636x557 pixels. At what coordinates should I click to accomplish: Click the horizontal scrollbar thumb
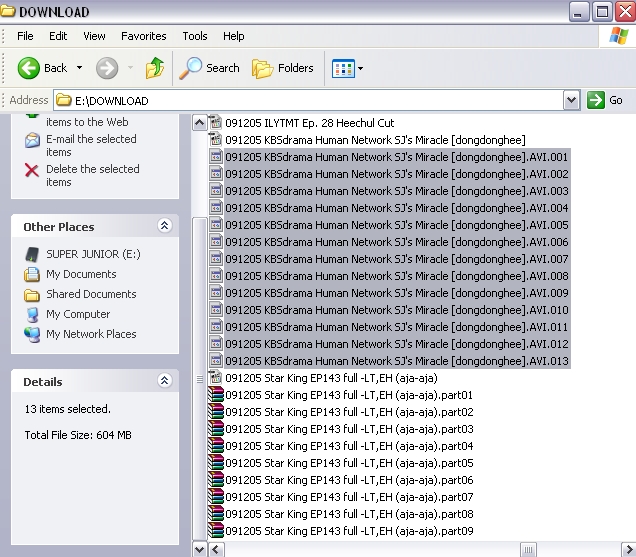(x=528, y=550)
